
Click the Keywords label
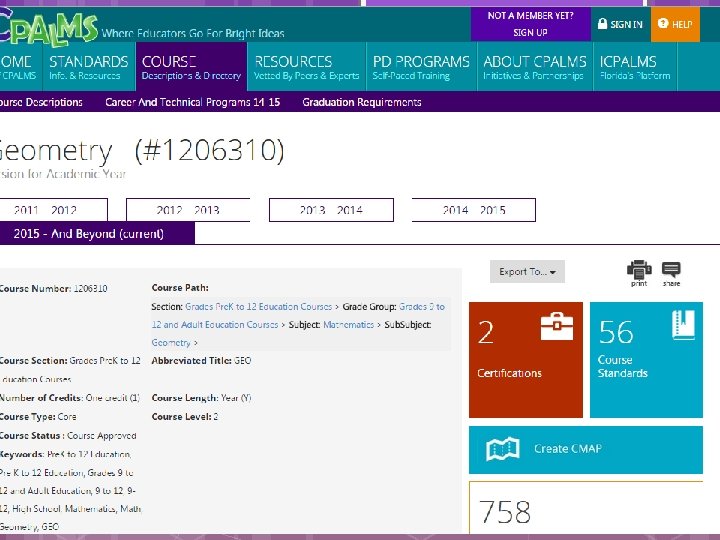click(x=22, y=454)
